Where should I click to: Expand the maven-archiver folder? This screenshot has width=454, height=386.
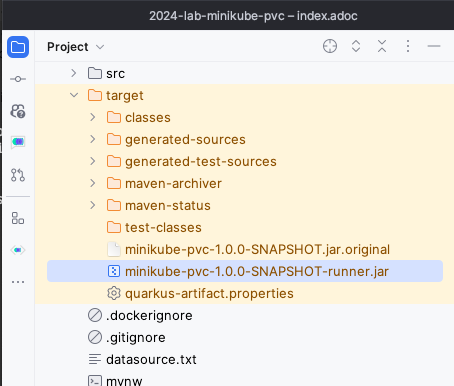click(x=93, y=183)
